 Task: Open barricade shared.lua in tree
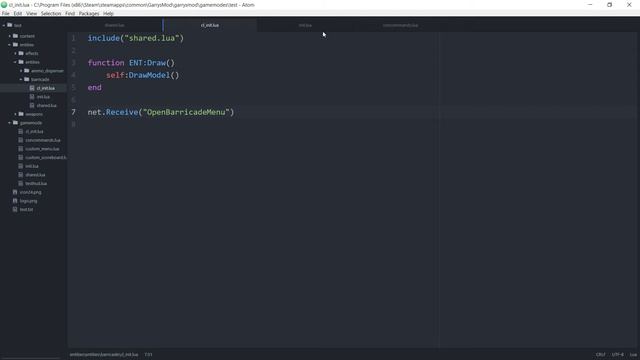47,105
